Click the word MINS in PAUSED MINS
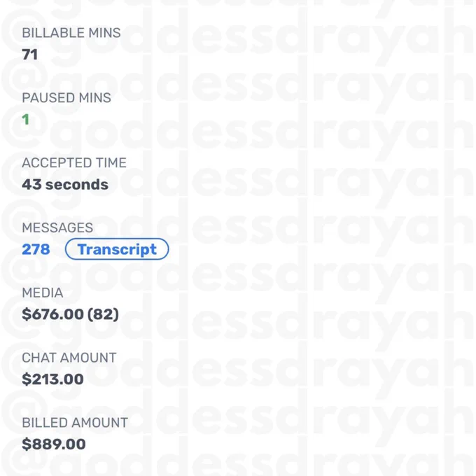The width and height of the screenshot is (476, 476). tap(94, 98)
